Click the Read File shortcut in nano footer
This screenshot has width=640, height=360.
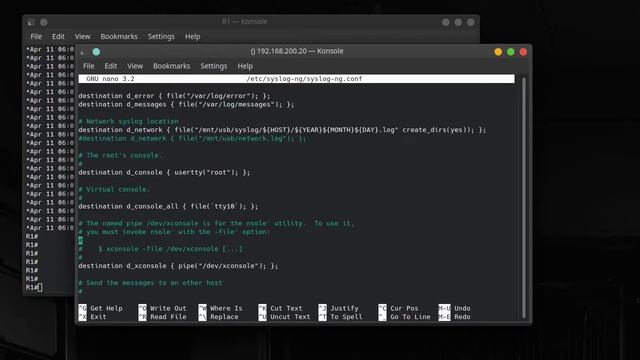coord(162,317)
